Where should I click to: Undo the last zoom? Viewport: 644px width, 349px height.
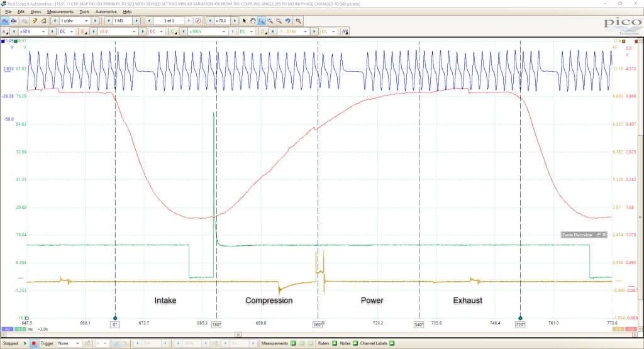tap(288, 21)
